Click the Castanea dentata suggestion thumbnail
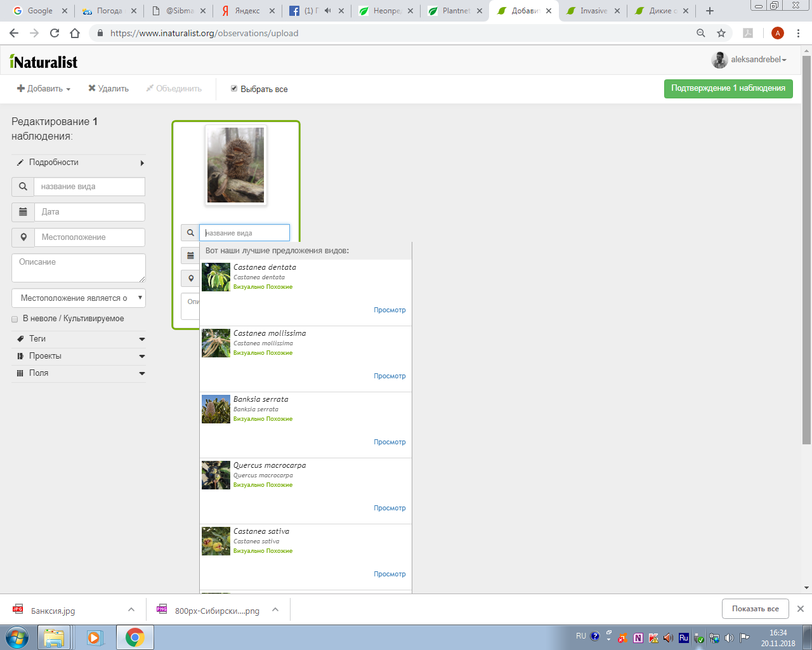 [x=216, y=277]
